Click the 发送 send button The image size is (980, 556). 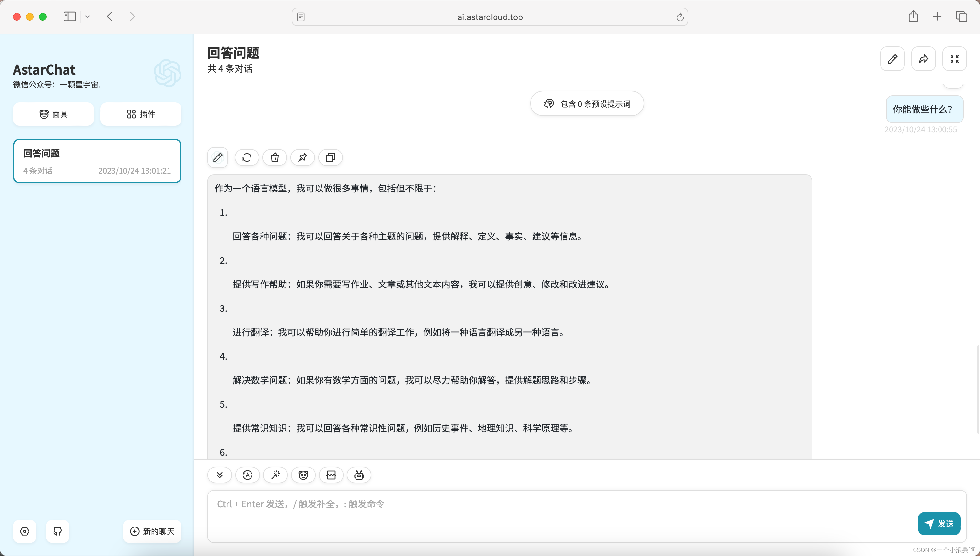pos(939,524)
